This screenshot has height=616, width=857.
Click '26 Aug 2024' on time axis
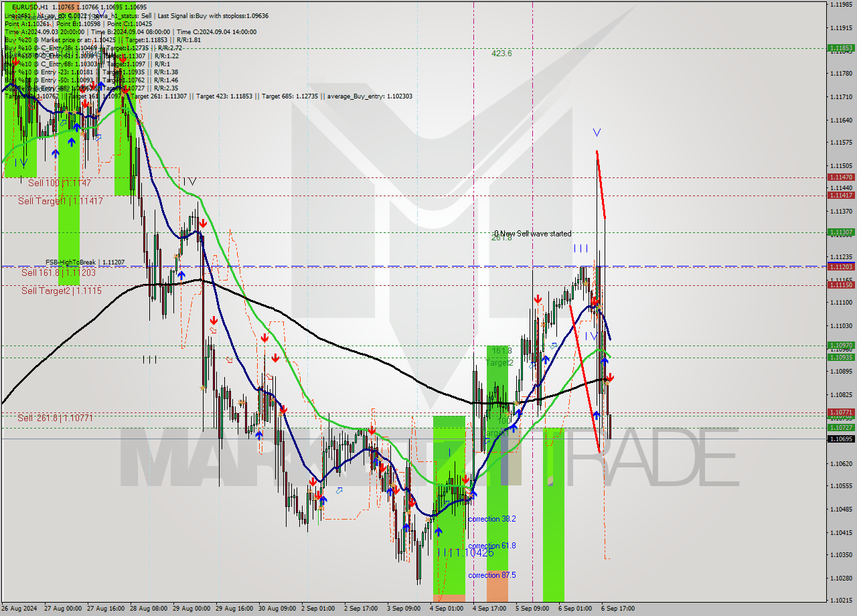19,609
